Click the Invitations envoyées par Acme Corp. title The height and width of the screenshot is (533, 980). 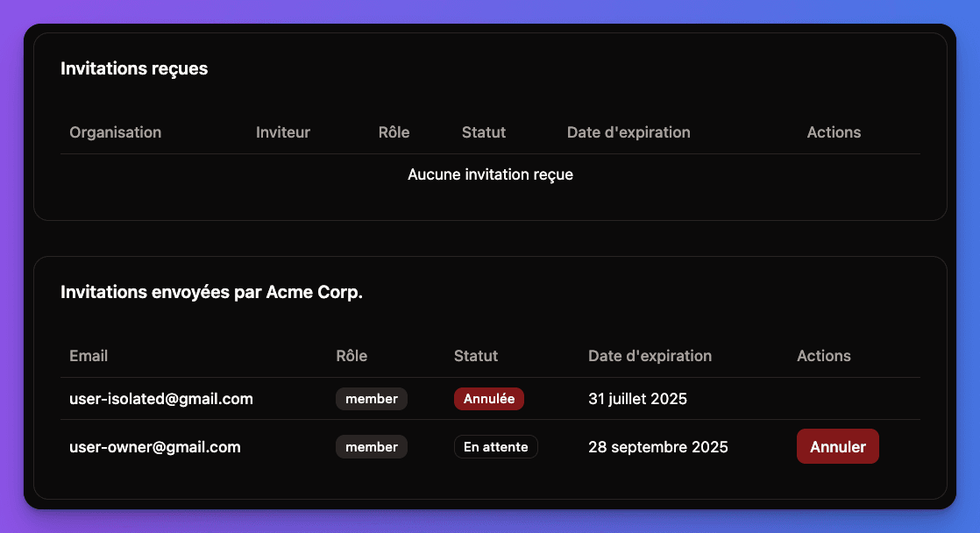[211, 292]
